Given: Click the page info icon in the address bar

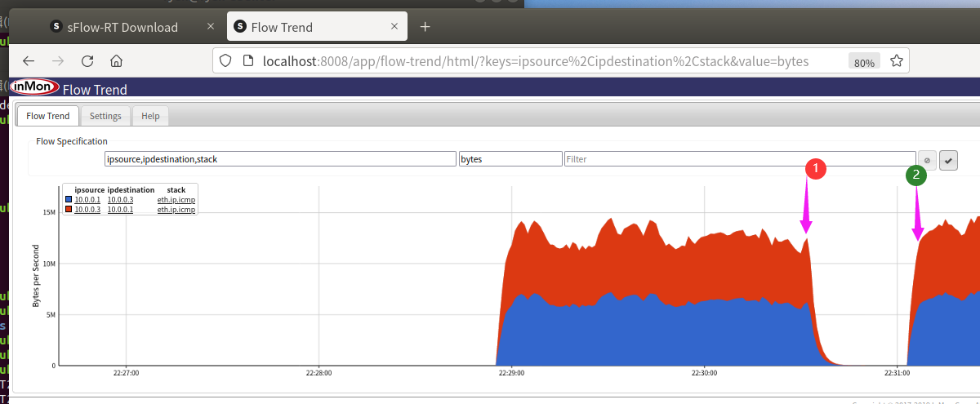Looking at the screenshot, I should (248, 61).
